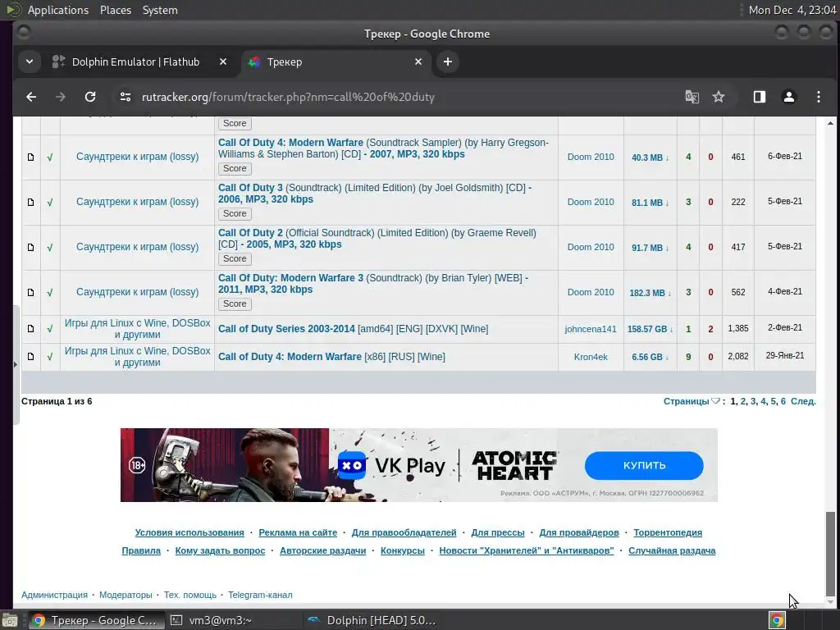This screenshot has height=630, width=840.
Task: Go to results page 6
Action: point(783,401)
